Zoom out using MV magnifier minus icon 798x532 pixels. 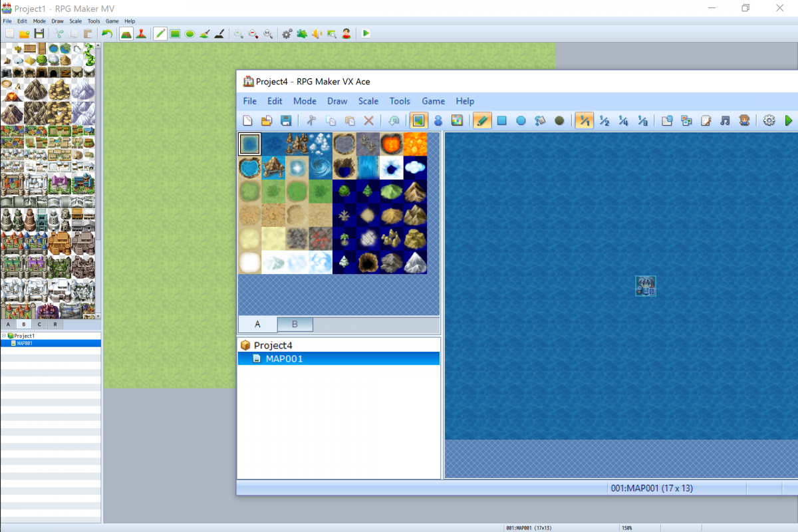click(x=253, y=33)
